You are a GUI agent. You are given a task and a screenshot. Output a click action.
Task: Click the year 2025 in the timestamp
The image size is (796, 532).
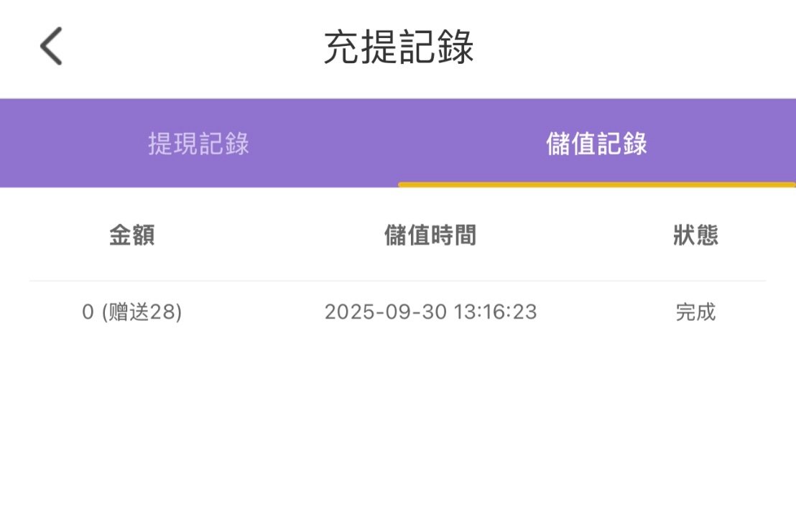pos(346,312)
